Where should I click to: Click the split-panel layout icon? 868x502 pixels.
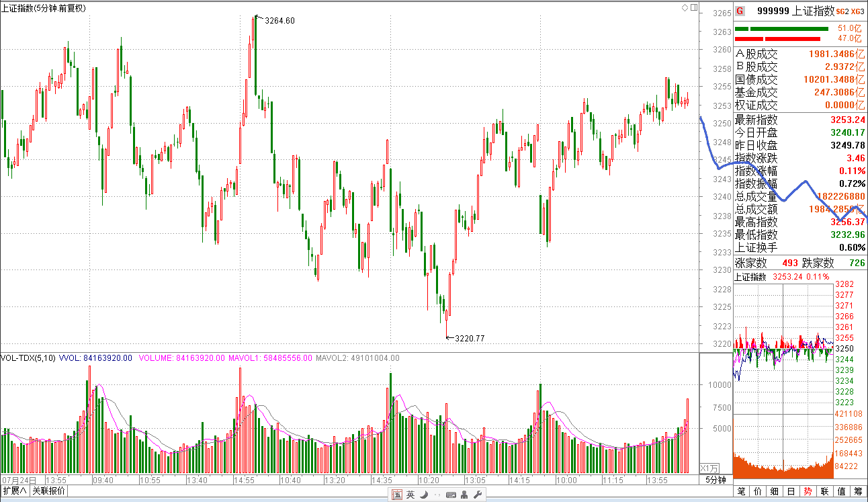[693, 7]
